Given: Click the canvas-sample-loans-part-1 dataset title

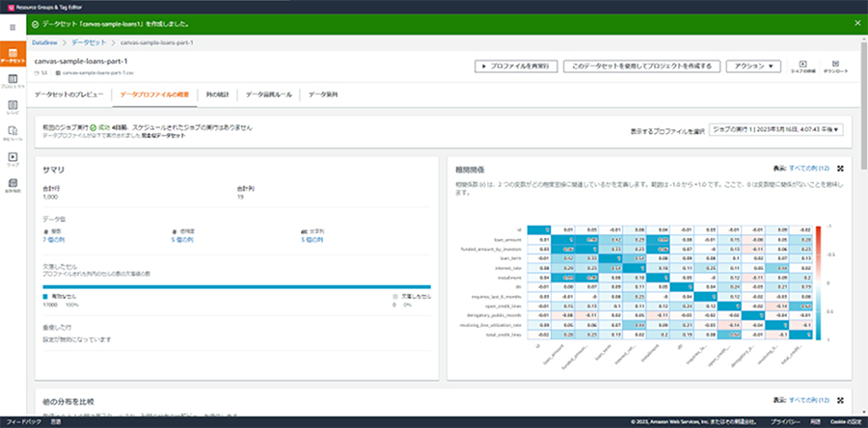Looking at the screenshot, I should click(x=81, y=62).
